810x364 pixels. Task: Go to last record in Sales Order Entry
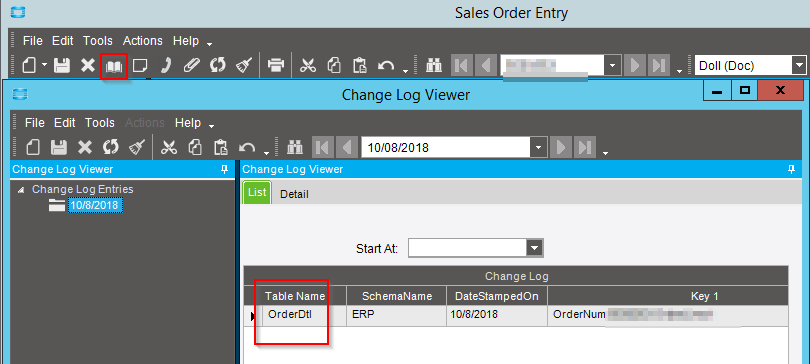click(x=658, y=66)
